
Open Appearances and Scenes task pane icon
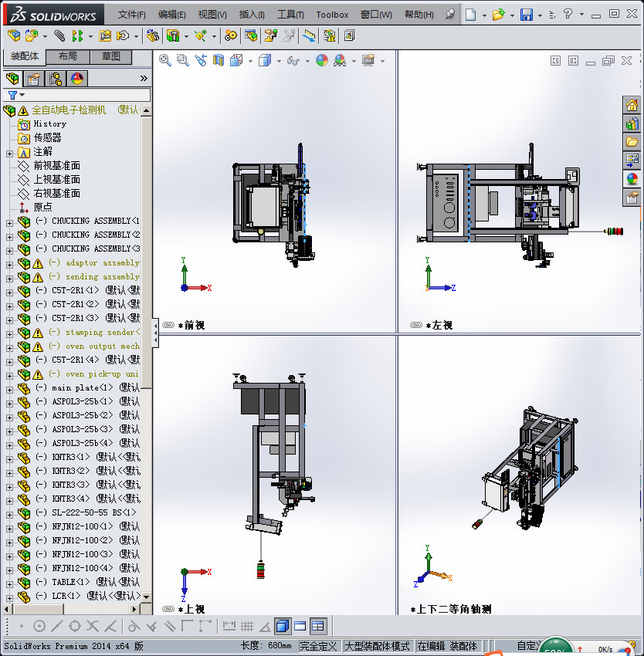632,179
